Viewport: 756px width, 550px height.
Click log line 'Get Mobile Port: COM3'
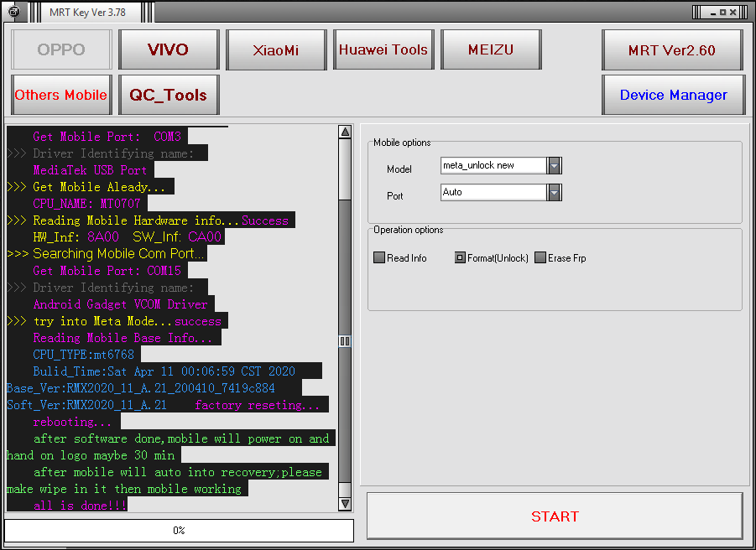[x=107, y=137]
